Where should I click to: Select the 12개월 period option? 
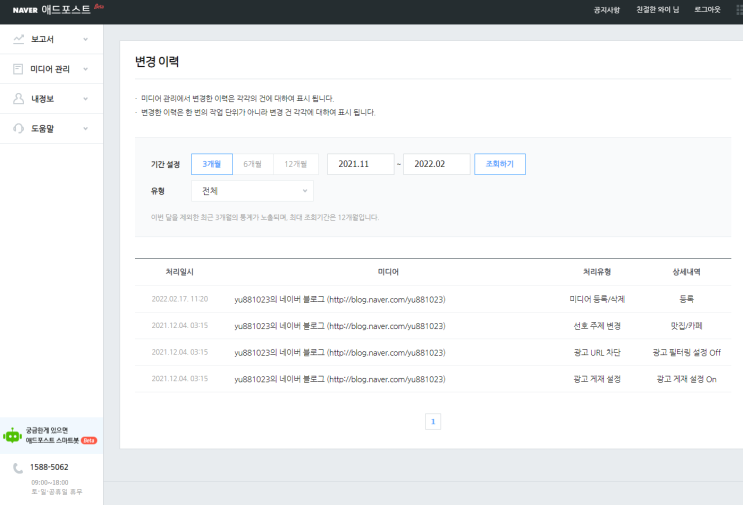pos(296,164)
